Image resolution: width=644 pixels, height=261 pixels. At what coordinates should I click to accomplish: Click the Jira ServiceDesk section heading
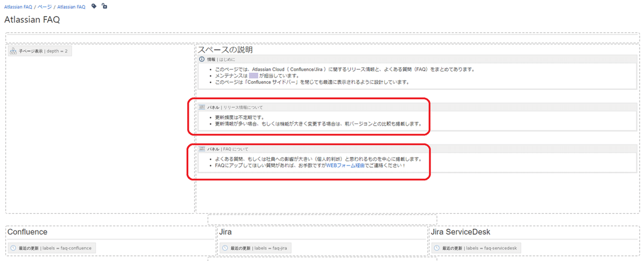tap(460, 232)
